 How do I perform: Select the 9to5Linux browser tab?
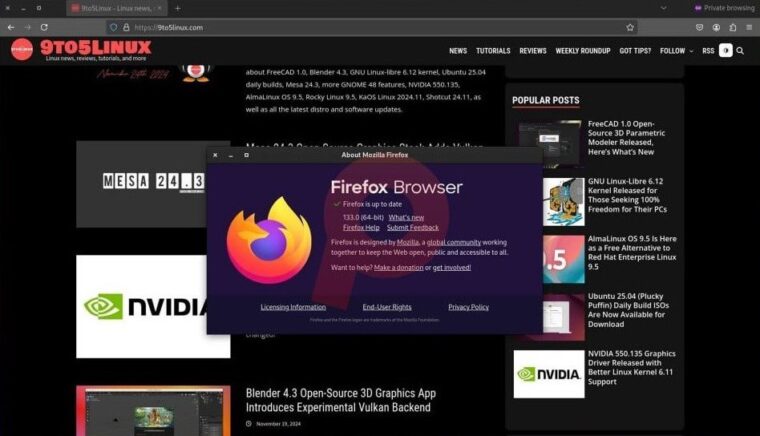[x=116, y=8]
